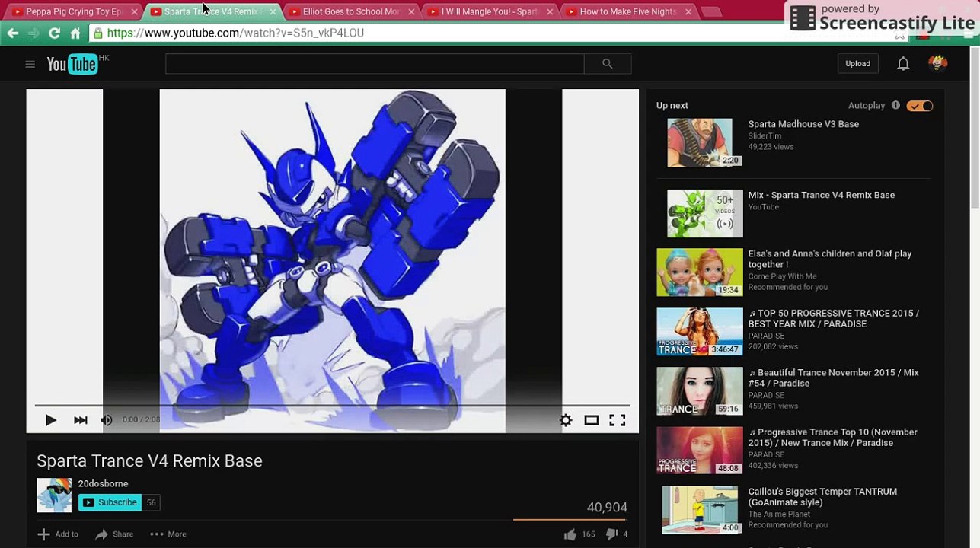This screenshot has width=980, height=548.
Task: Click the 40,904 view count
Action: [607, 507]
